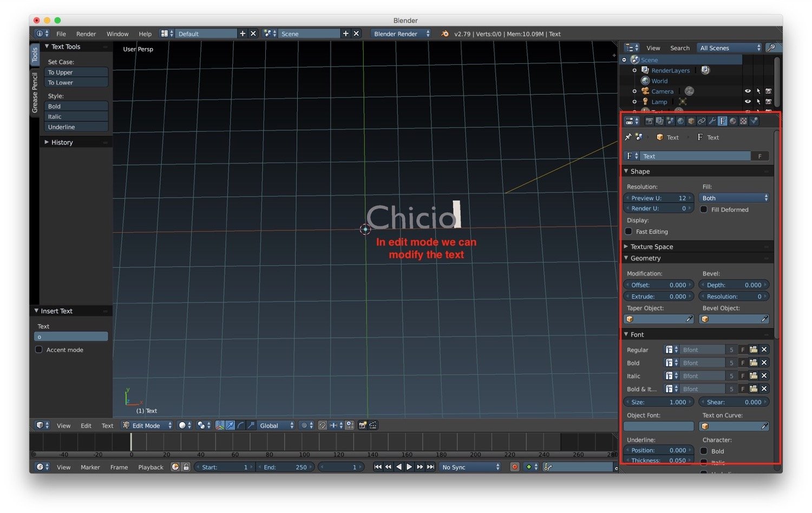Open the Window menu
Viewport: 812px width, 513px height.
(x=117, y=34)
